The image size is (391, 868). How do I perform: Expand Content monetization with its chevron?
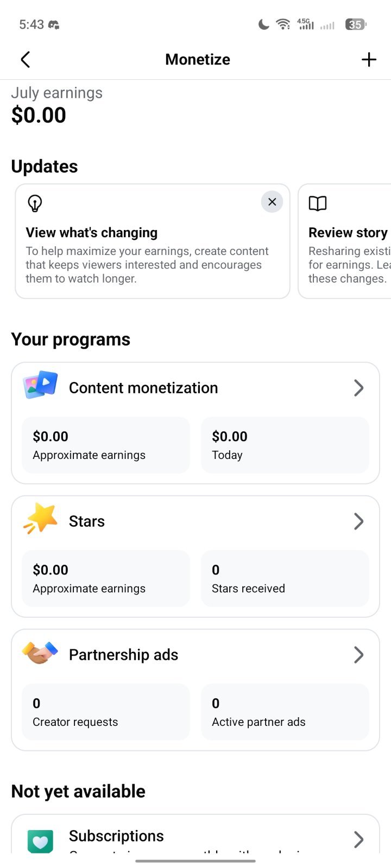click(358, 388)
